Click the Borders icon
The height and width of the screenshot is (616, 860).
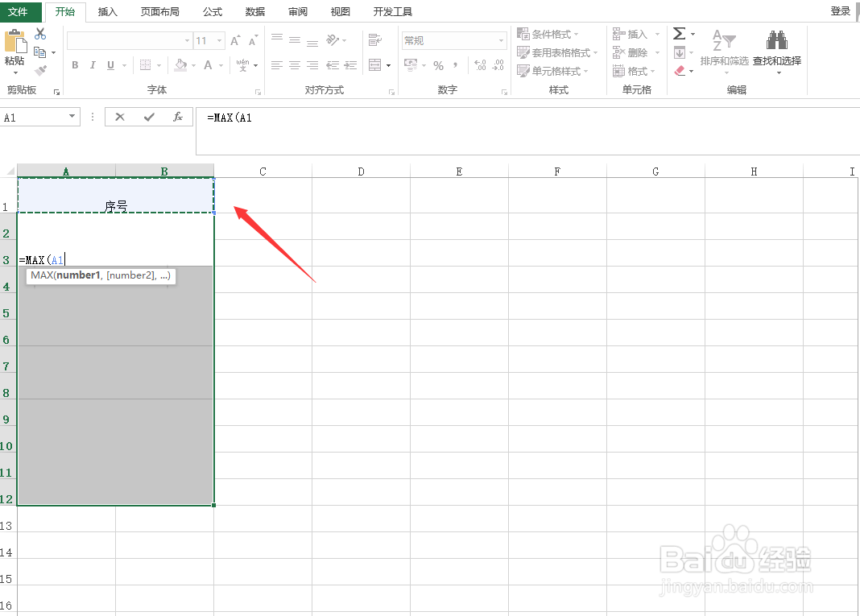click(x=145, y=65)
